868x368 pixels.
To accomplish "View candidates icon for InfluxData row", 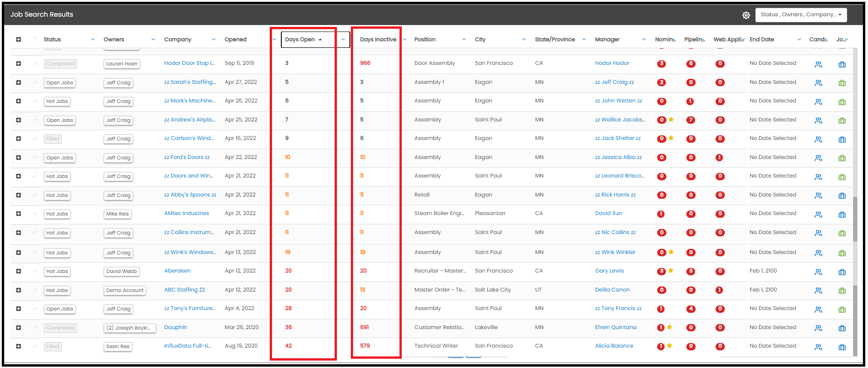I will [x=818, y=347].
